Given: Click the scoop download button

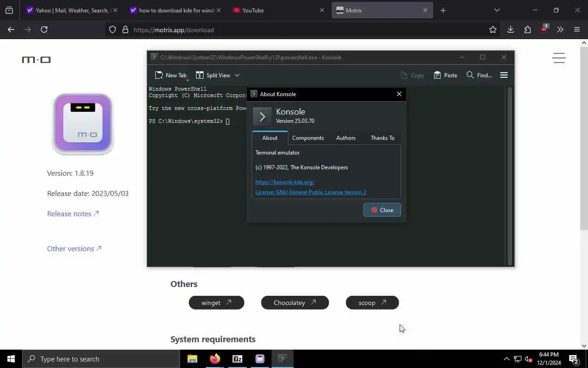Looking at the screenshot, I should coord(372,303).
